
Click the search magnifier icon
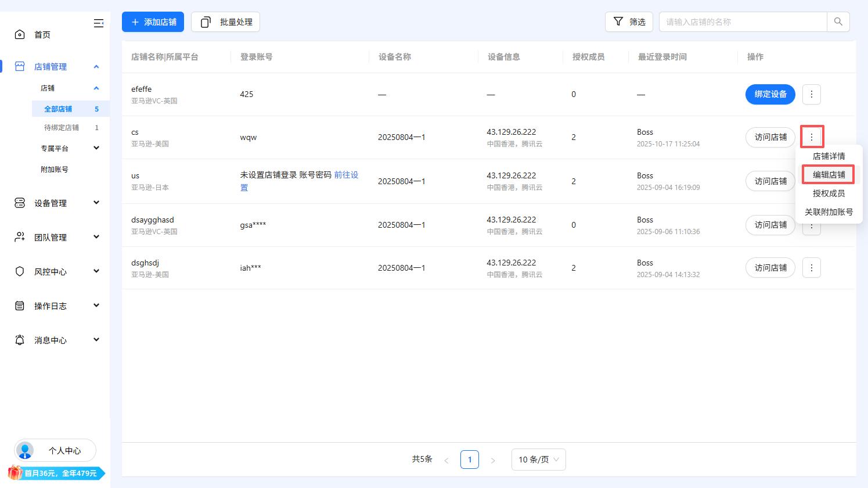click(838, 22)
